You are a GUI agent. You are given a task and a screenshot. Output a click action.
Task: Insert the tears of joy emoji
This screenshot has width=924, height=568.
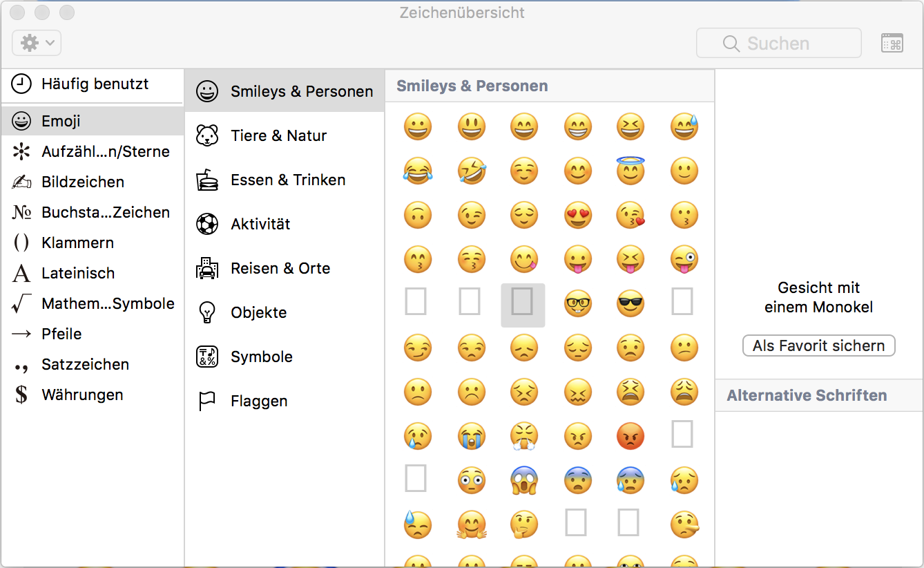[417, 171]
